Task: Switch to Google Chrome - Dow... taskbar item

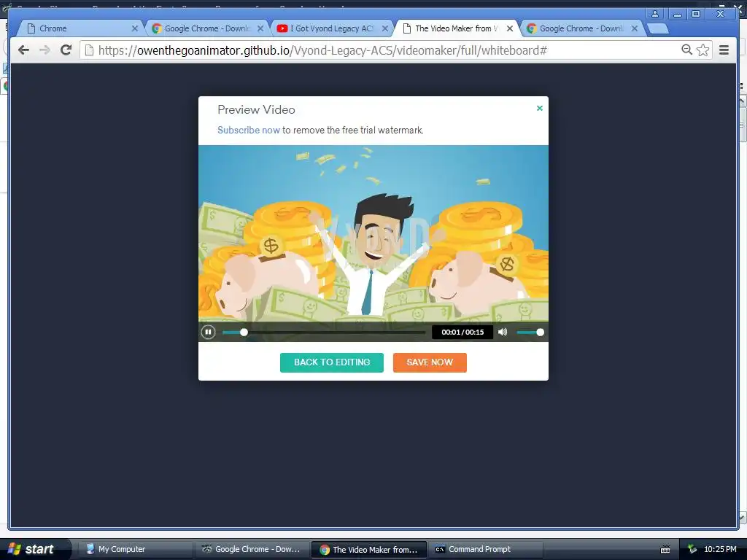Action: (x=252, y=550)
